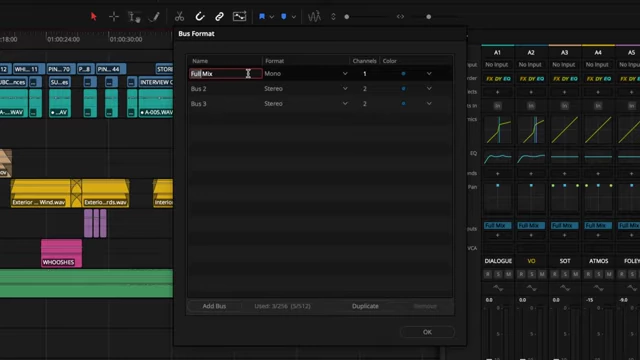Add an effect to mixer channel A2
This screenshot has width=640, height=360.
coord(531,92)
